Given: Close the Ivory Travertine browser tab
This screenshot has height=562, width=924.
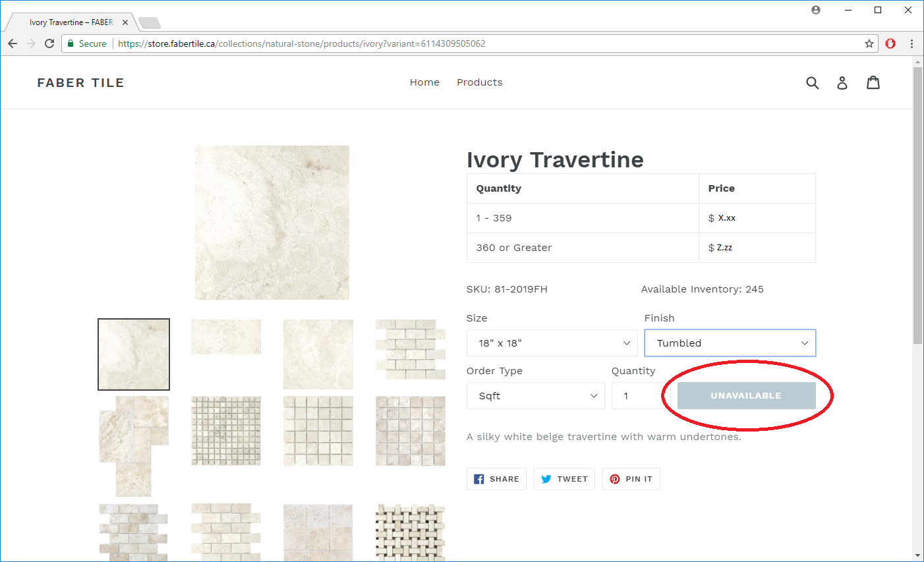Looking at the screenshot, I should [x=125, y=22].
